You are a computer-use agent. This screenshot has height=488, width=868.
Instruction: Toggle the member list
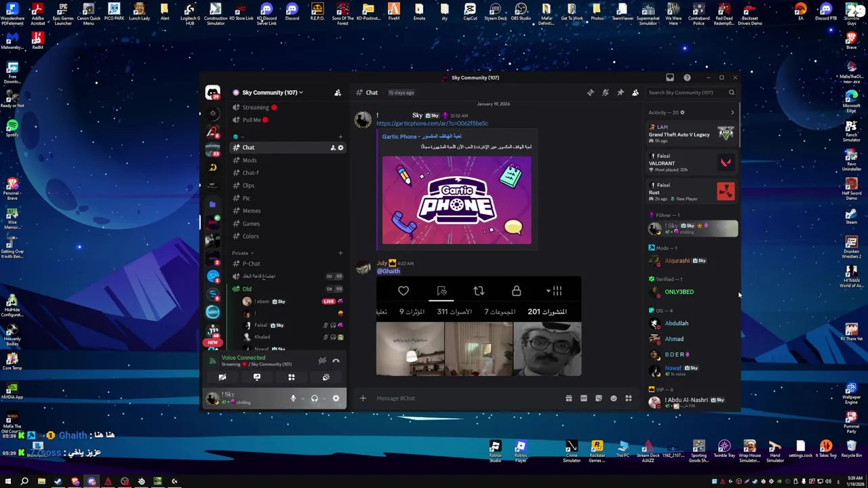pyautogui.click(x=635, y=93)
